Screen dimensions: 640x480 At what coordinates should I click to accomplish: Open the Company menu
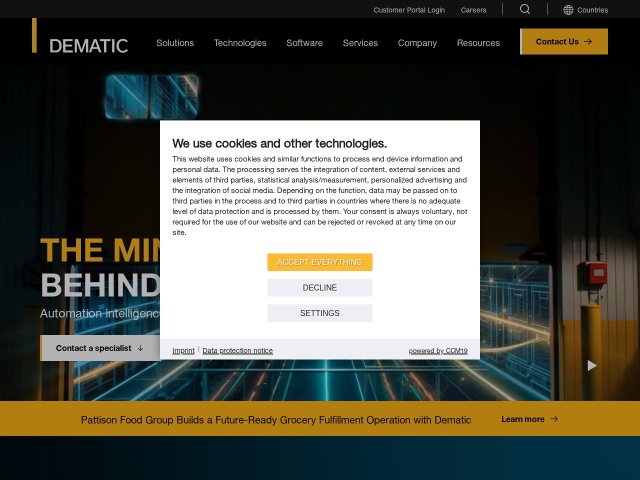(x=417, y=43)
